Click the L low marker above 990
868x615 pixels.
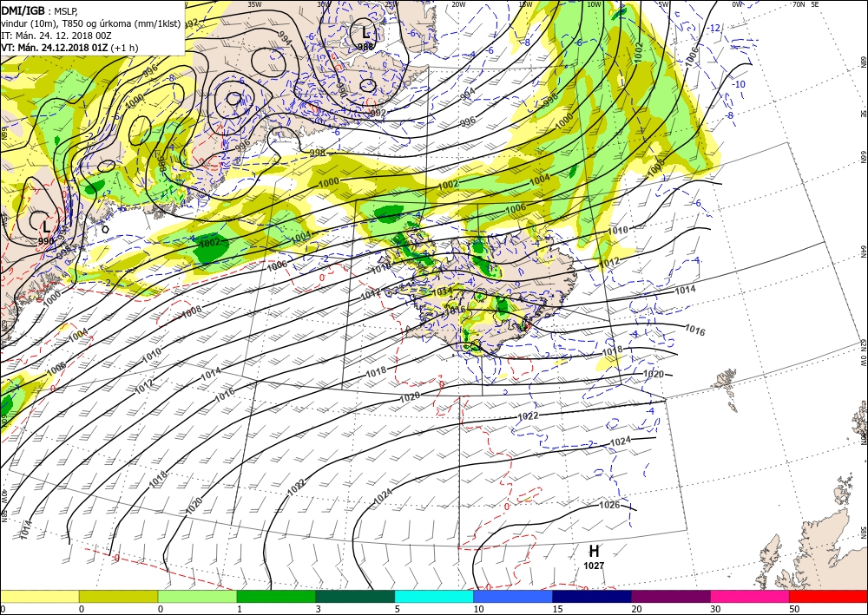point(46,226)
